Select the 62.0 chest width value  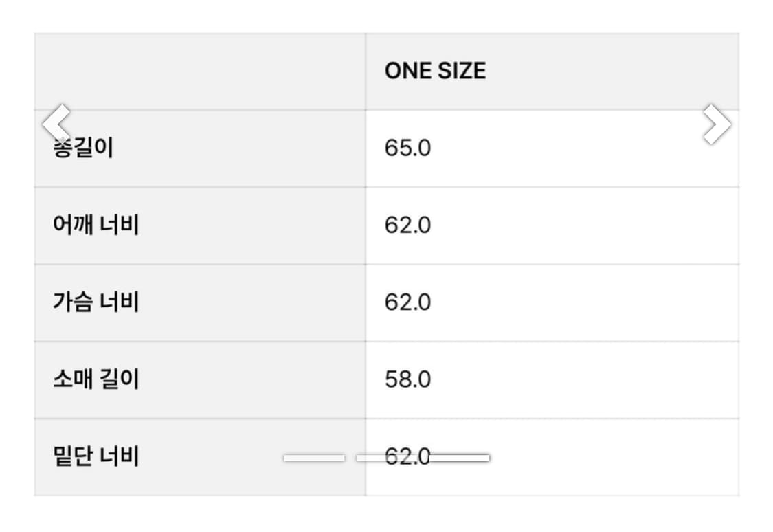(x=409, y=301)
